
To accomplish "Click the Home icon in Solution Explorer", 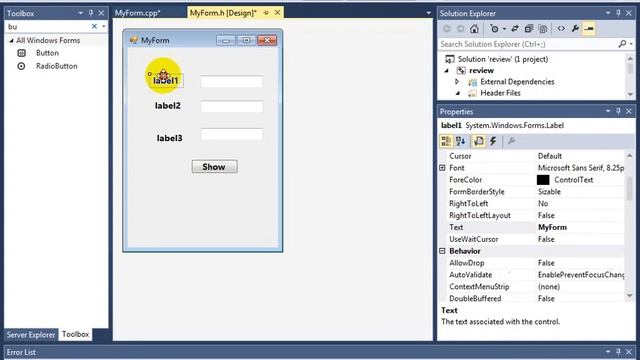I will pos(474,29).
